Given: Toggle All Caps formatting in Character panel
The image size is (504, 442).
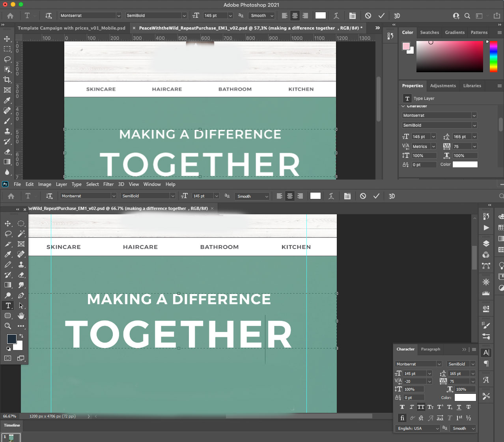Looking at the screenshot, I should pyautogui.click(x=421, y=407).
